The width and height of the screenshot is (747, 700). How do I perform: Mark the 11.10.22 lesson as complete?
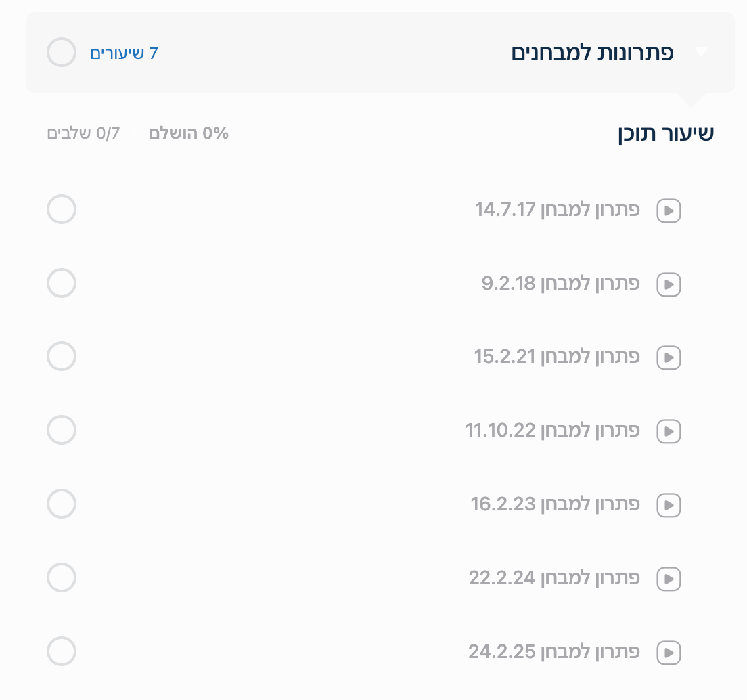[x=62, y=430]
